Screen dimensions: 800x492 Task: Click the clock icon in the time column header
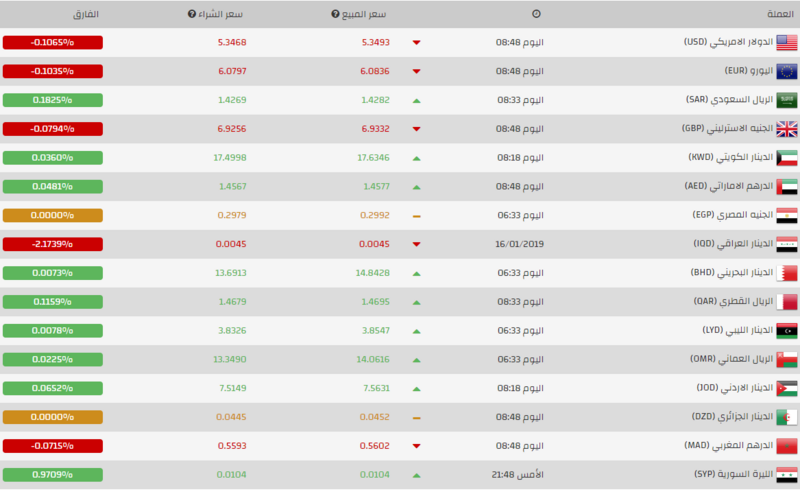[536, 14]
